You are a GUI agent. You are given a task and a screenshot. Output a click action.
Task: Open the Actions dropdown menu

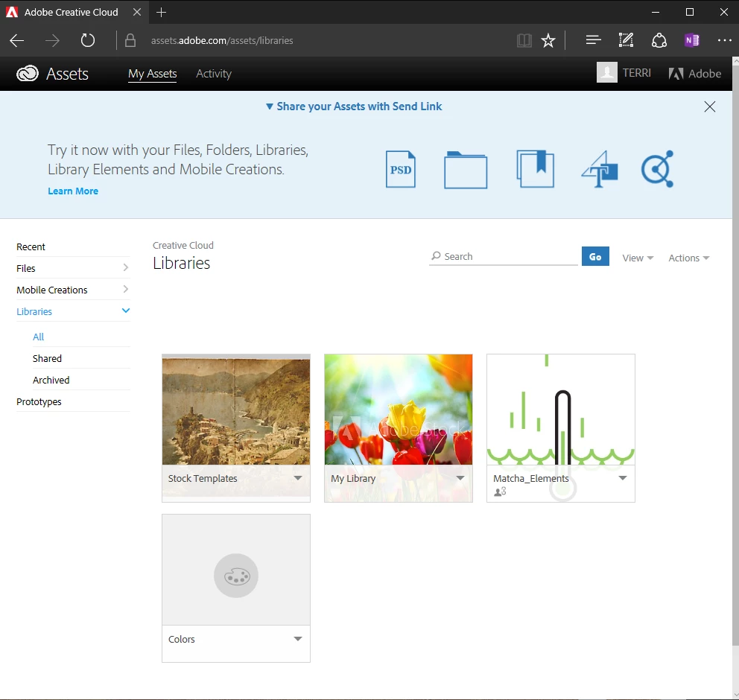coord(689,258)
